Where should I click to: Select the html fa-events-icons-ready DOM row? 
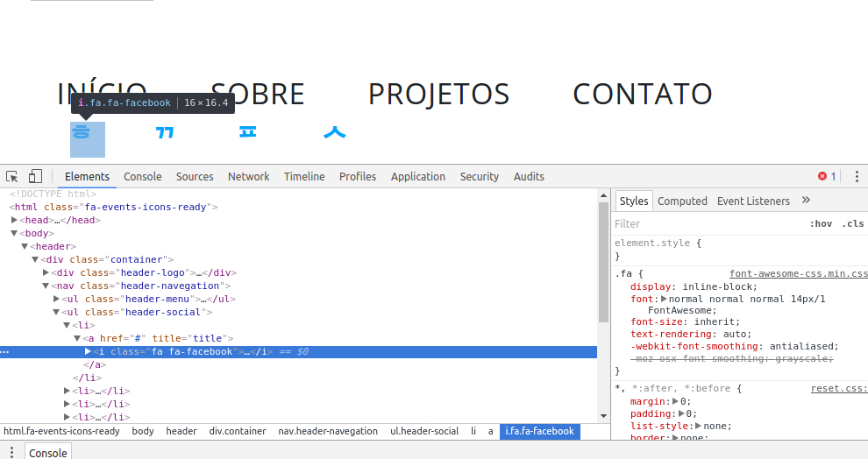(299, 207)
